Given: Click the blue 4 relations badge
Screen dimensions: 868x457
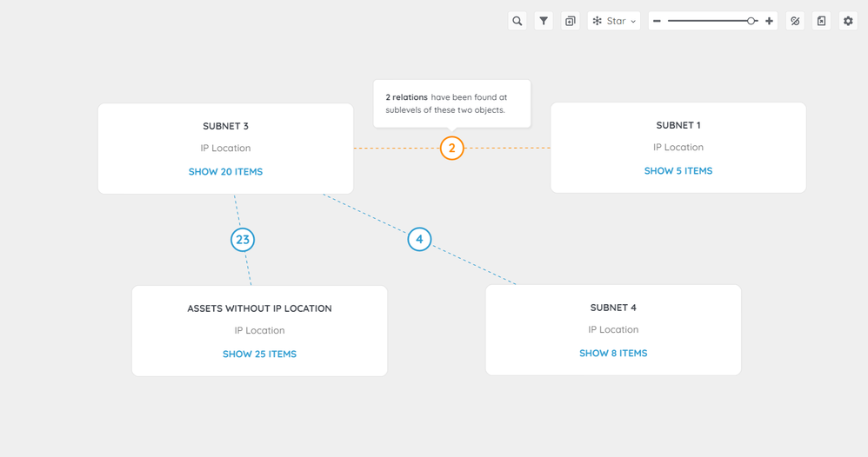Looking at the screenshot, I should tap(419, 239).
